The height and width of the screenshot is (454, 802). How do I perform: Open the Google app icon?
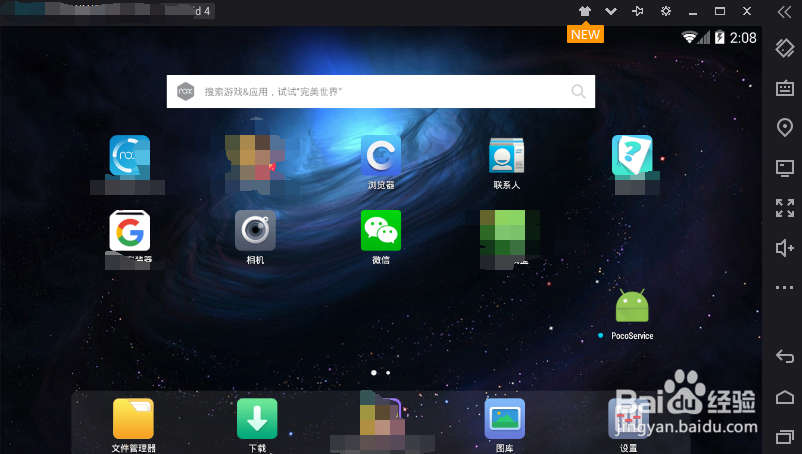point(129,231)
